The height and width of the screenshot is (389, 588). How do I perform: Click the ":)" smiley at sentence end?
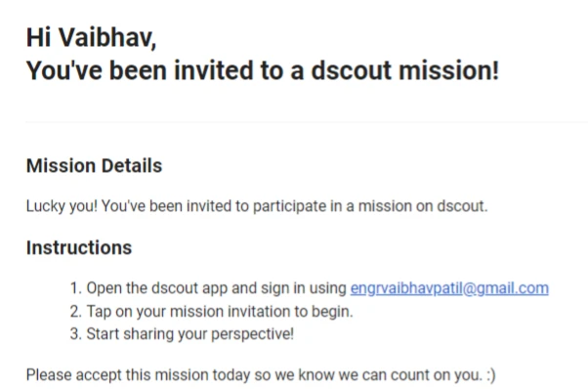click(491, 375)
